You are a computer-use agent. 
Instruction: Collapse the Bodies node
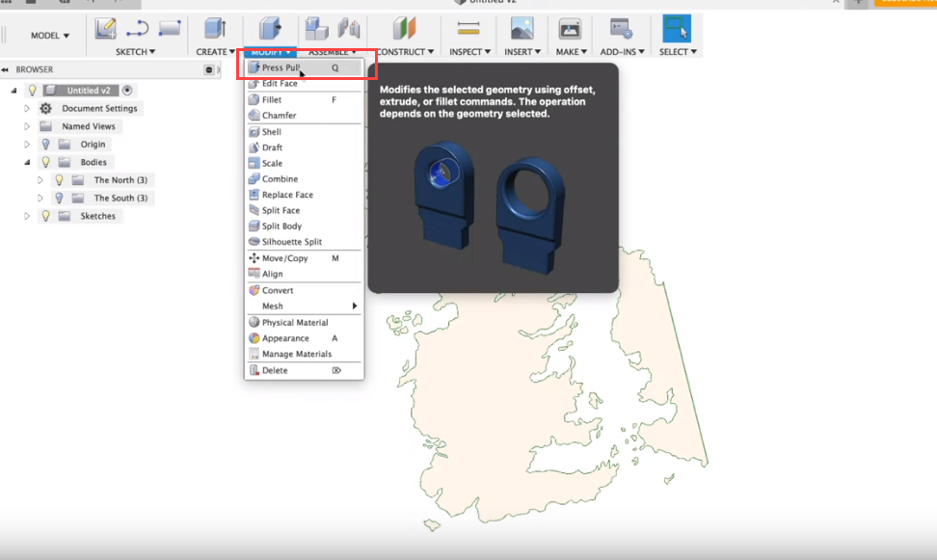27,162
